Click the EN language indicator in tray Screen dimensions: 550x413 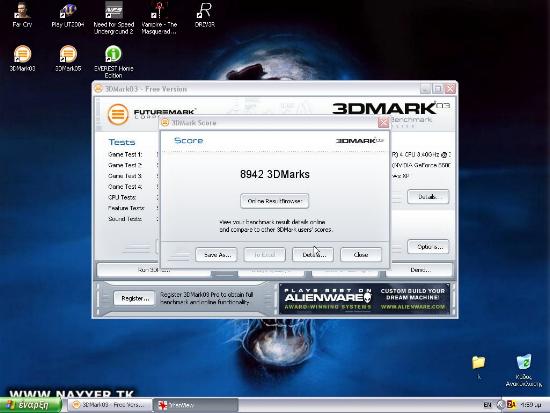point(487,405)
